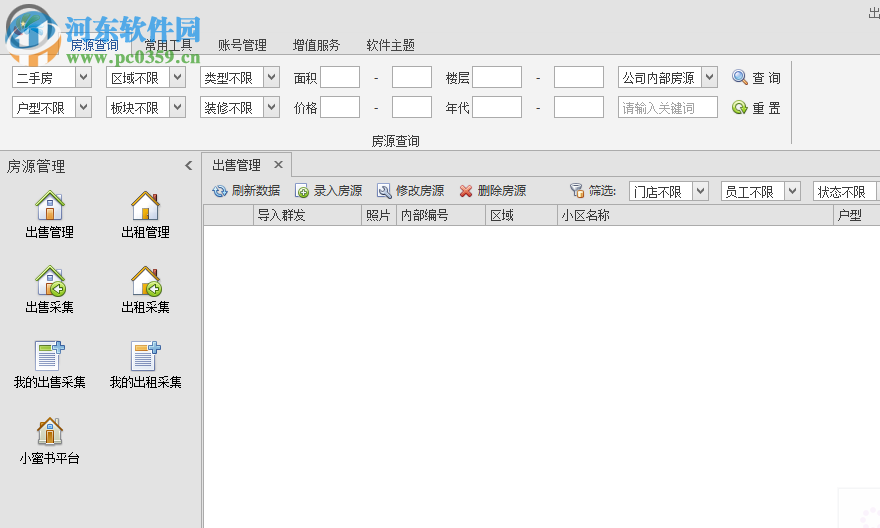Image resolution: width=880 pixels, height=528 pixels.
Task: Click the 请输入关键词 keyword search field
Action: [x=668, y=107]
